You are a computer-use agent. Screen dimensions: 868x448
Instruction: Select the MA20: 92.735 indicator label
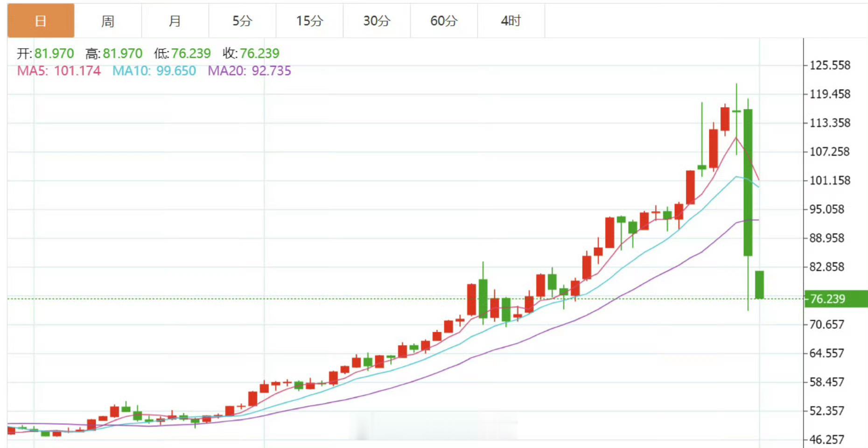[249, 71]
